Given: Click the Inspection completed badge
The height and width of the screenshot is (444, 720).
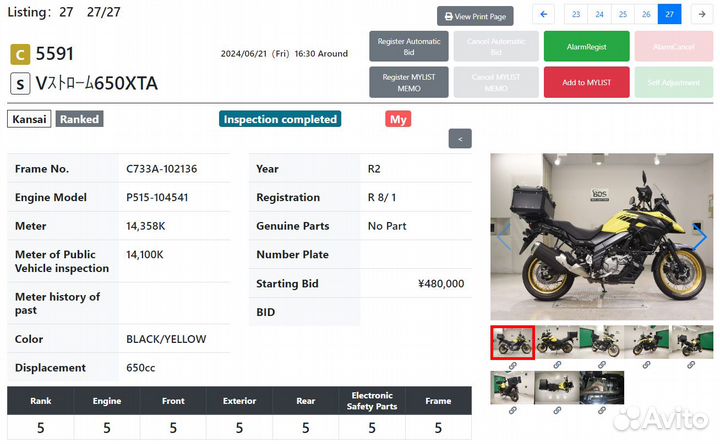Looking at the screenshot, I should (280, 119).
